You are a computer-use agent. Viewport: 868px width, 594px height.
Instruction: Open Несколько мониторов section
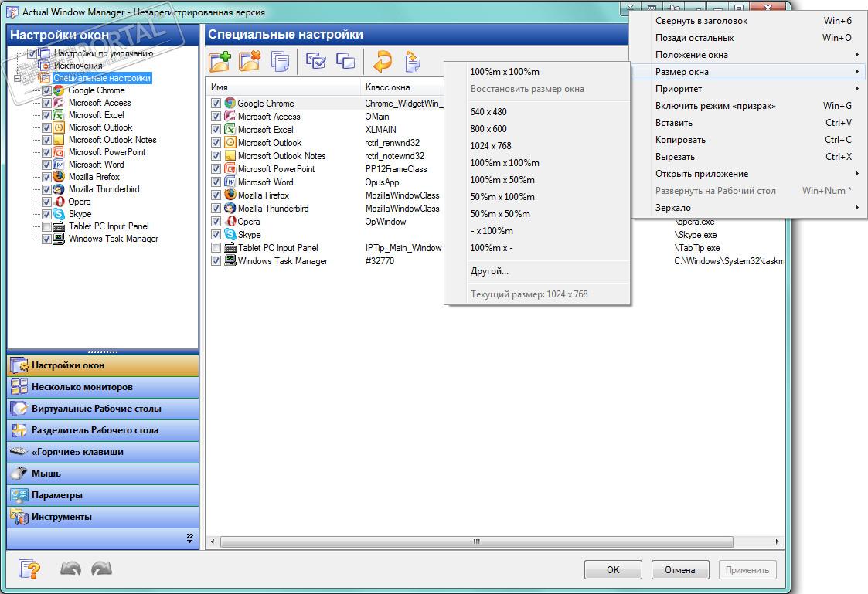(103, 387)
